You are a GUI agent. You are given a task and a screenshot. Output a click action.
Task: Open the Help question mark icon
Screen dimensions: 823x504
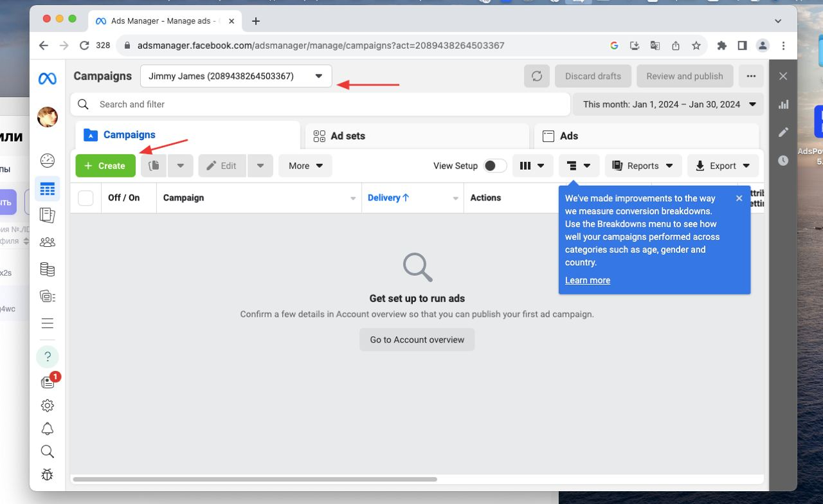[x=47, y=357]
